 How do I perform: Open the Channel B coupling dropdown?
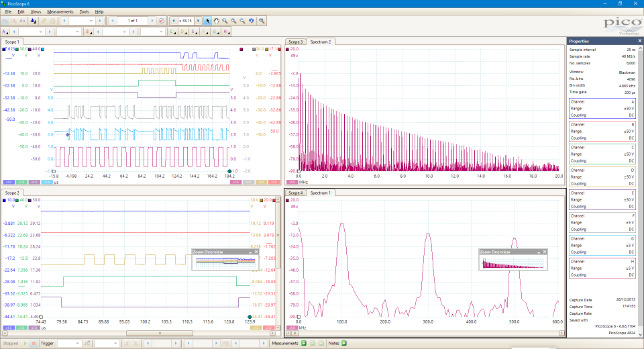152,32
